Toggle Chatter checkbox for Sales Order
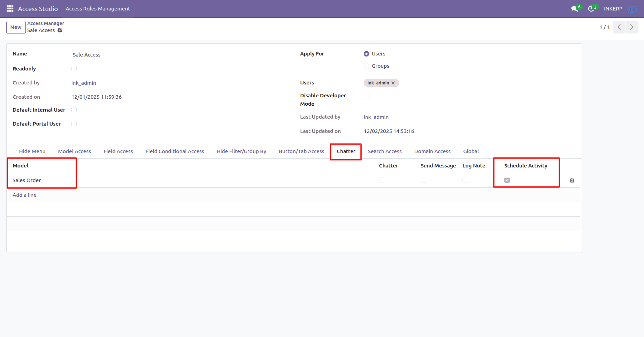This screenshot has width=644, height=337. click(x=382, y=180)
